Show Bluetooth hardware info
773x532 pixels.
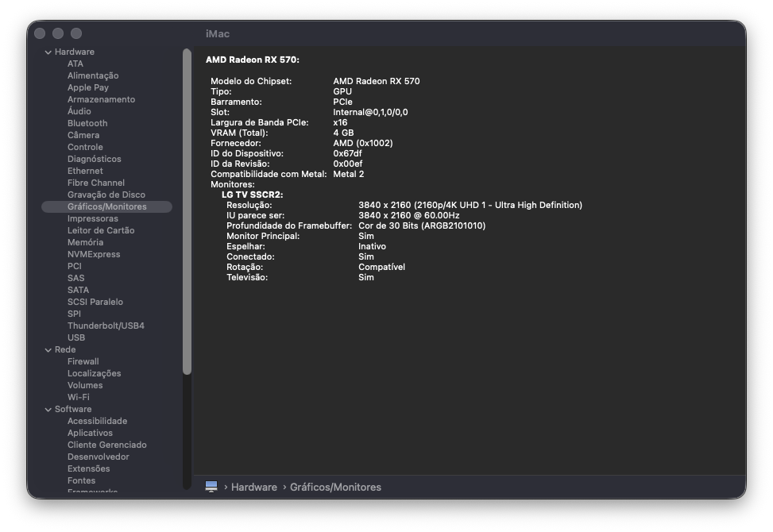(x=87, y=123)
